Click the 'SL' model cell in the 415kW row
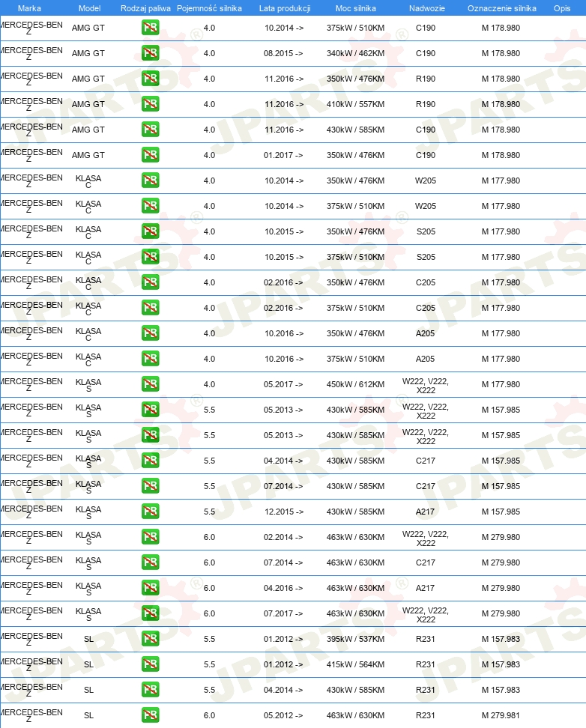The height and width of the screenshot is (728, 586). click(88, 664)
